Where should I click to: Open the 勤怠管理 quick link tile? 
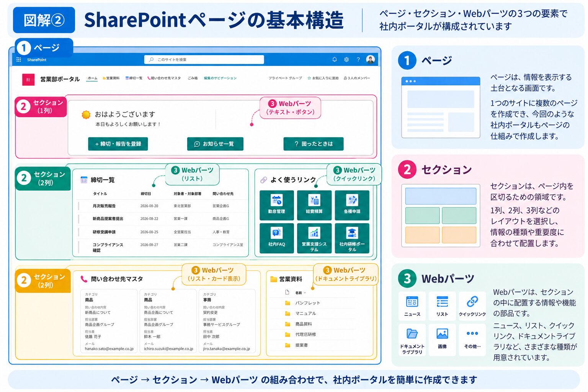coord(277,205)
